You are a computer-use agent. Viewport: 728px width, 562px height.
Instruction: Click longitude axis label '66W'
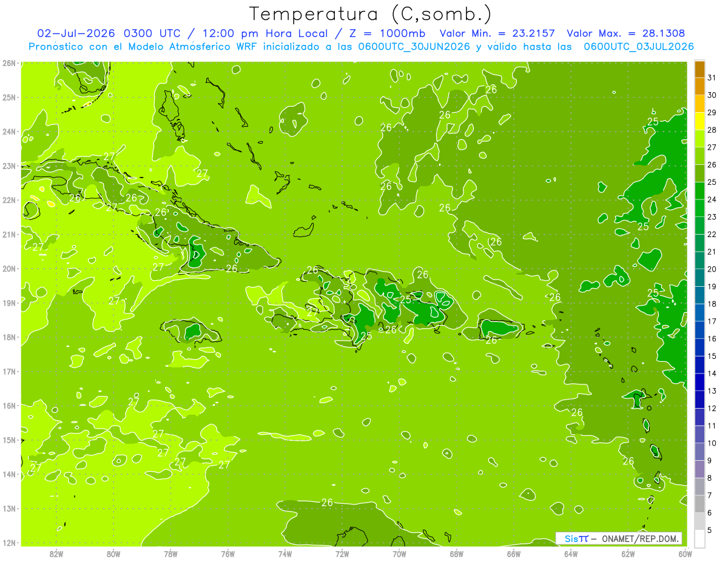point(514,554)
